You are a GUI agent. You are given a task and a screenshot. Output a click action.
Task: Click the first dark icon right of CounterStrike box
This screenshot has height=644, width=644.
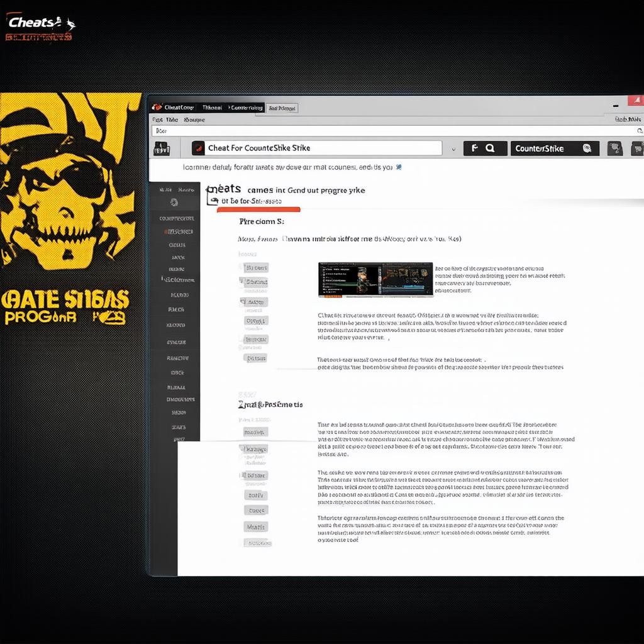(614, 148)
